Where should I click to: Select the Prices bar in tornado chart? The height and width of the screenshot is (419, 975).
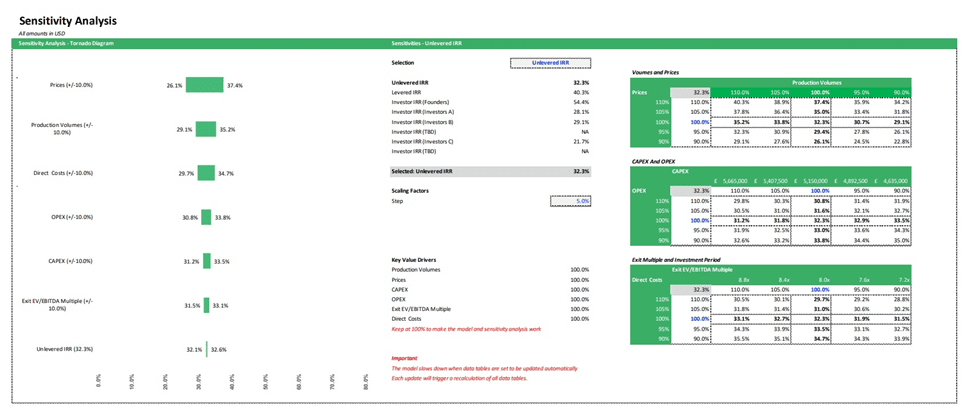tap(205, 85)
